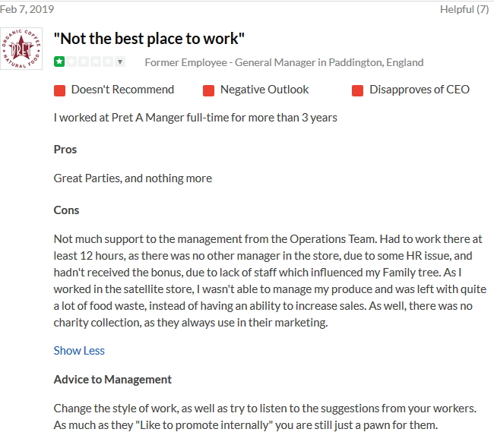The height and width of the screenshot is (448, 494).
Task: Click the red Doesn't Recommend square icon
Action: pyautogui.click(x=60, y=90)
